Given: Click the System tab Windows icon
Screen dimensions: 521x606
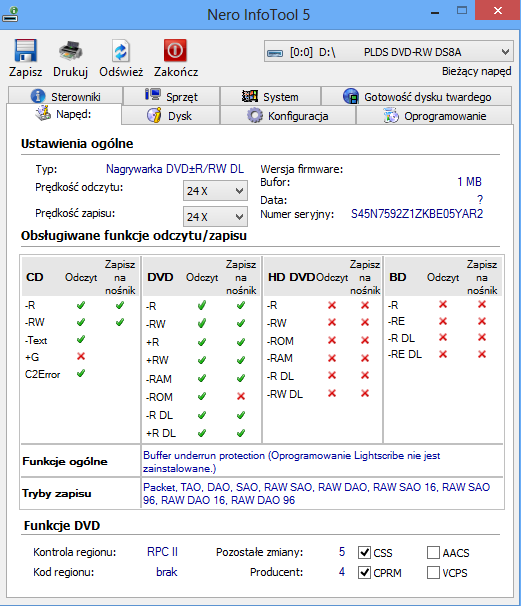Looking at the screenshot, I should coord(250,96).
